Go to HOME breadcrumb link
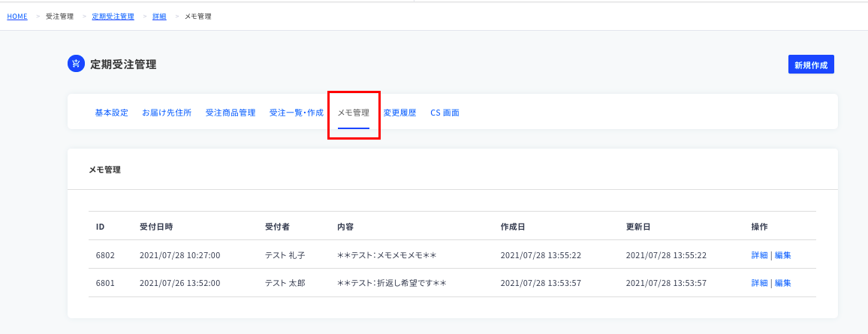 pos(17,17)
